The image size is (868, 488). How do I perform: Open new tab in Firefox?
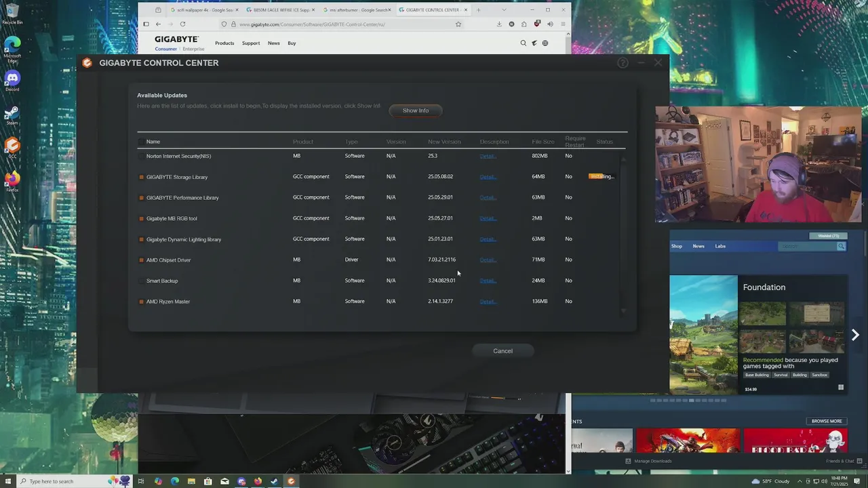479,10
